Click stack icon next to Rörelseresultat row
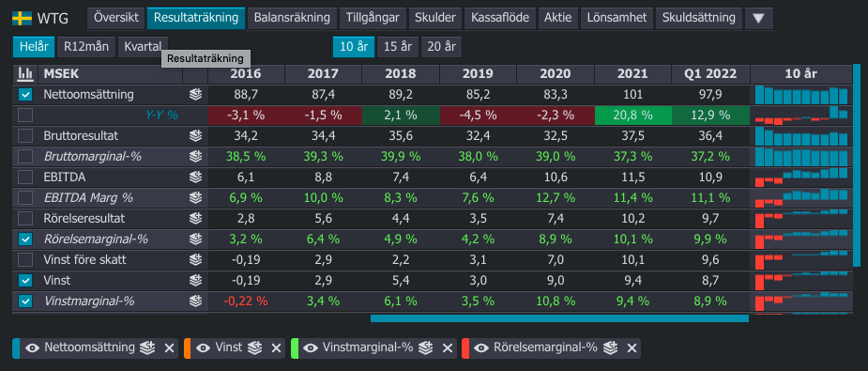The width and height of the screenshot is (868, 371). coord(195,219)
